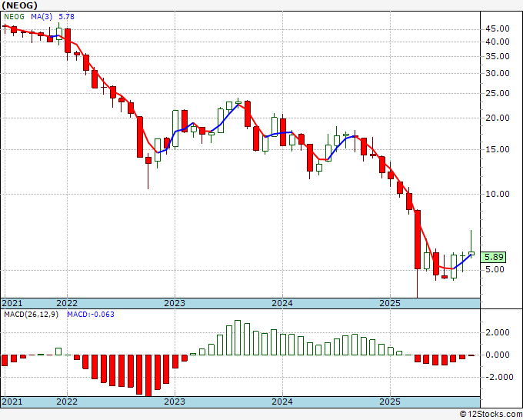Viewport: 523px width, 420px height.
Task: Click the deepest red MACD histogram bar
Action: (148, 375)
